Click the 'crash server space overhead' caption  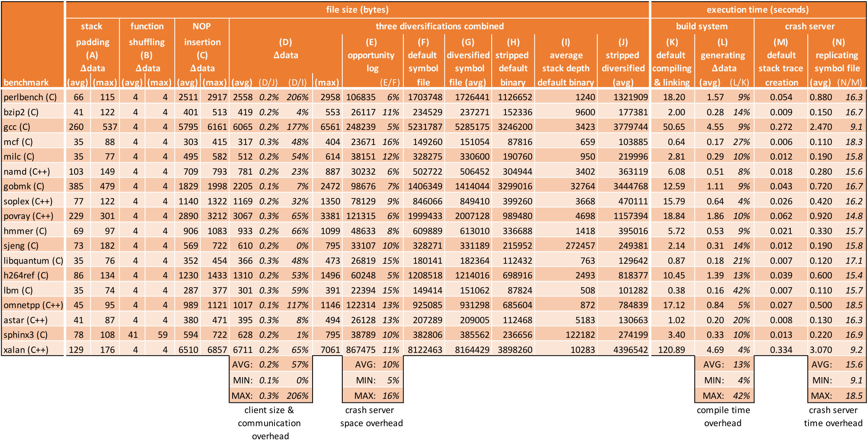[x=371, y=417]
